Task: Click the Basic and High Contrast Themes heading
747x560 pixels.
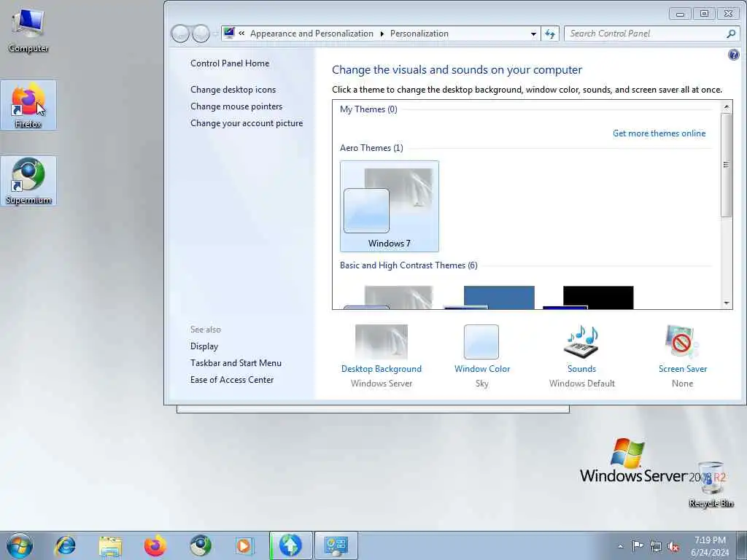Action: coord(409,265)
